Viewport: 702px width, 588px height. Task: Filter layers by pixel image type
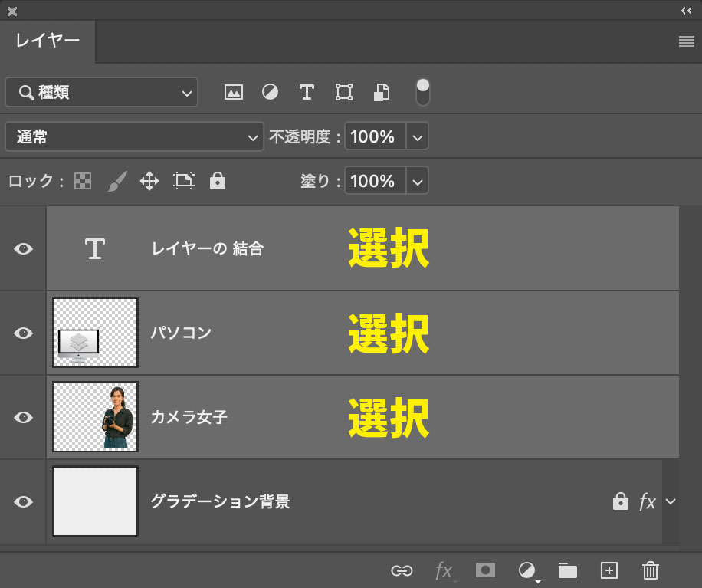click(x=234, y=92)
